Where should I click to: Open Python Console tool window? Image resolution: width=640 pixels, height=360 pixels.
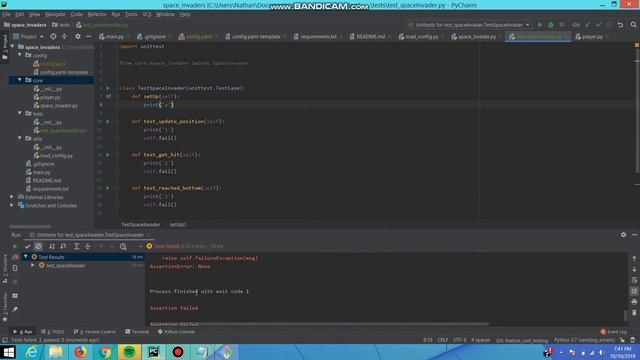[x=176, y=332]
